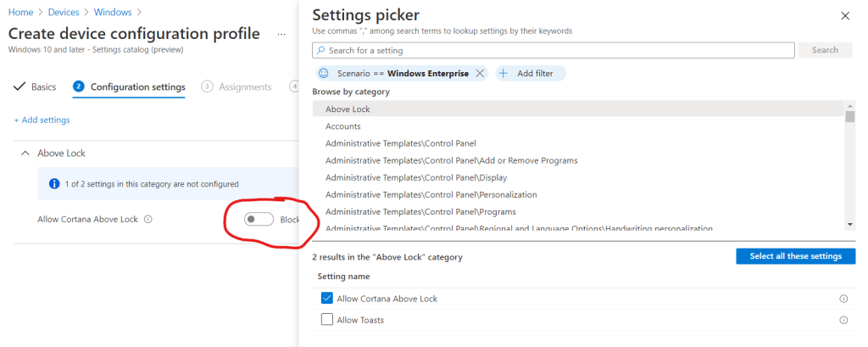
Task: Remove the Windows Enterprise scenario filter
Action: pyautogui.click(x=480, y=74)
